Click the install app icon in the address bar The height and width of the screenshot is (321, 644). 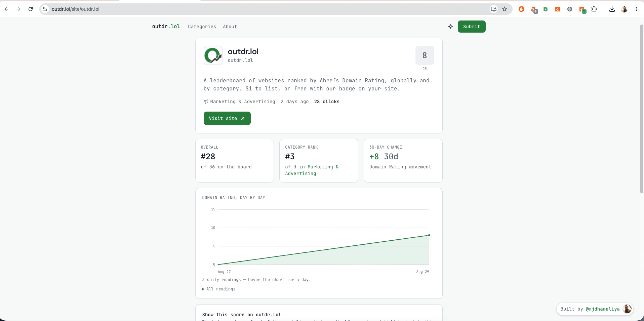[493, 9]
